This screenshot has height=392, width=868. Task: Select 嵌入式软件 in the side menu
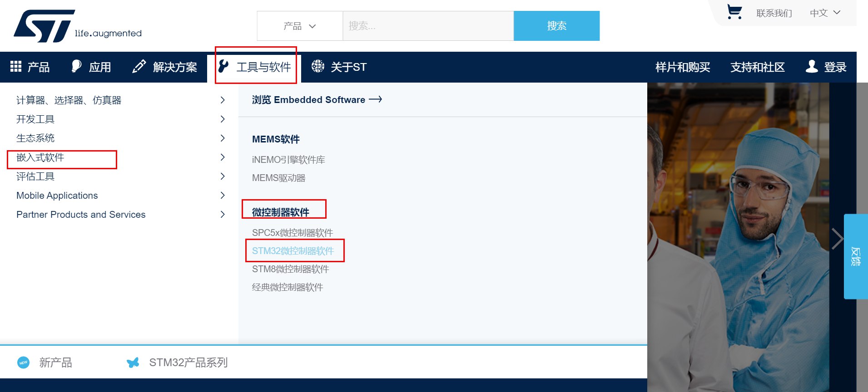(40, 157)
